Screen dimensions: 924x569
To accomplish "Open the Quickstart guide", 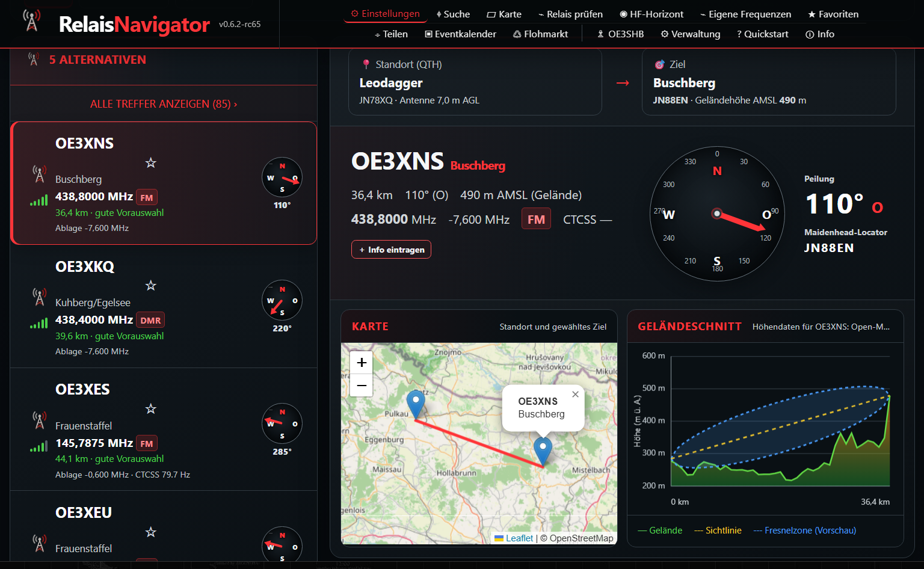I will pyautogui.click(x=762, y=34).
